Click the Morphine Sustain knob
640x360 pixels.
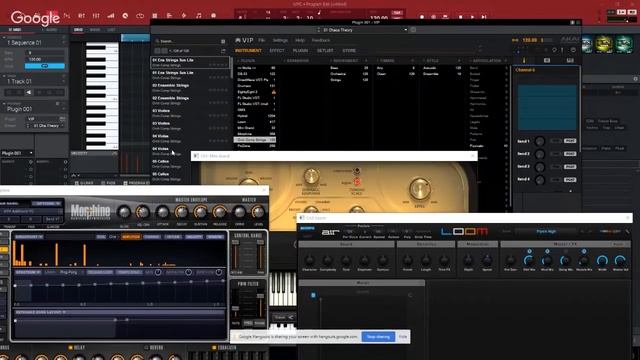click(200, 212)
